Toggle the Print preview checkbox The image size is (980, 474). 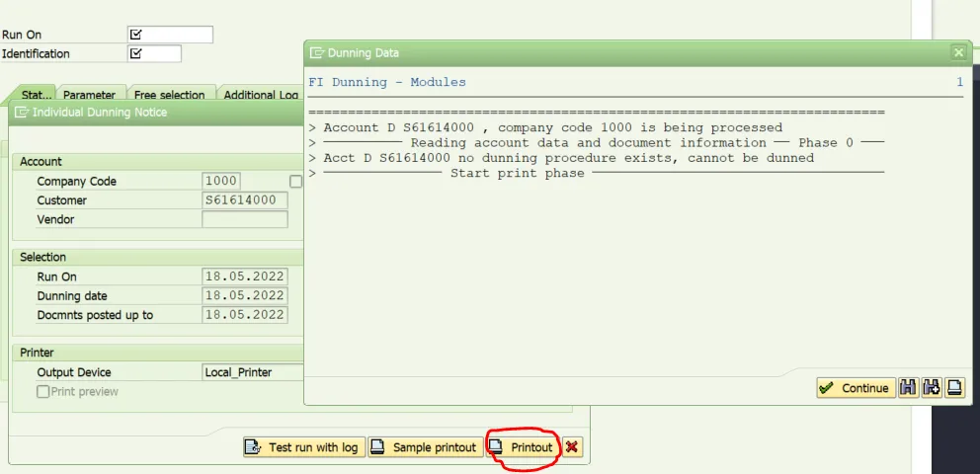pos(43,392)
